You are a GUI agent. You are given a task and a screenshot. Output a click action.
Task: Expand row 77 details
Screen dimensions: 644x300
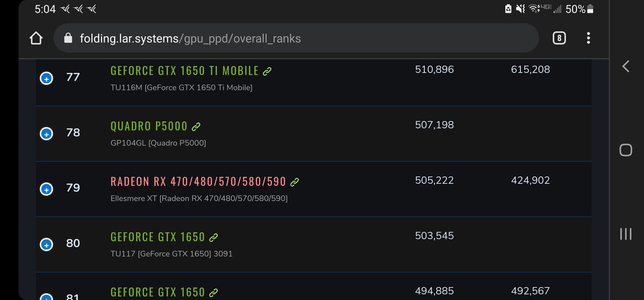point(46,78)
